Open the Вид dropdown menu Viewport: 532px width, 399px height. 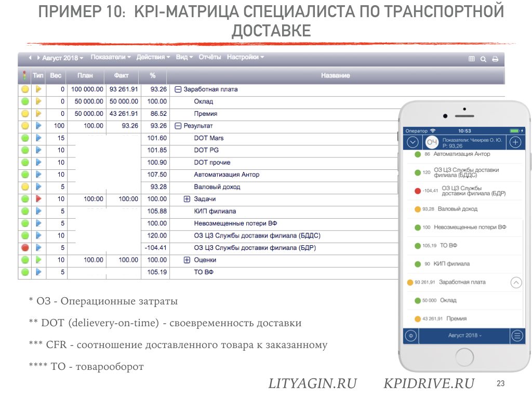point(184,57)
